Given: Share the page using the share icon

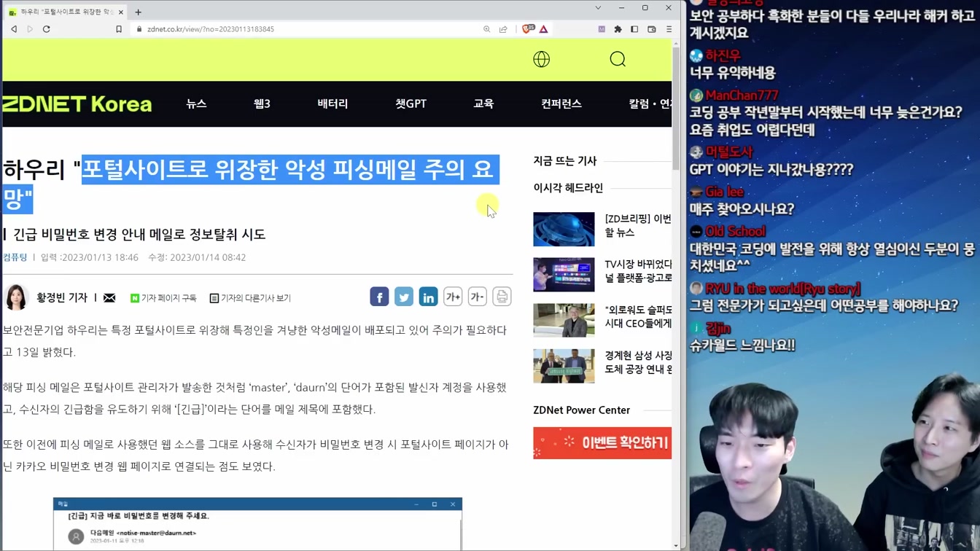Looking at the screenshot, I should click(503, 29).
